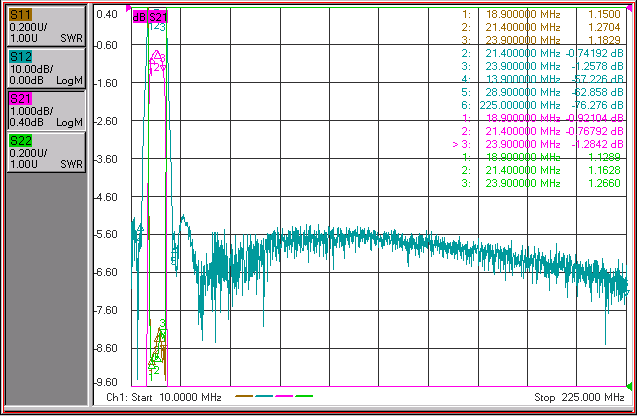Click the teal trace legend line at bottom
637x416 pixels.
coord(264,396)
